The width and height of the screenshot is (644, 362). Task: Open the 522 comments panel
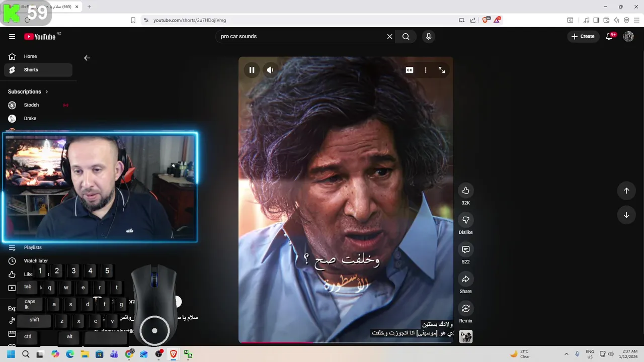[x=466, y=249]
